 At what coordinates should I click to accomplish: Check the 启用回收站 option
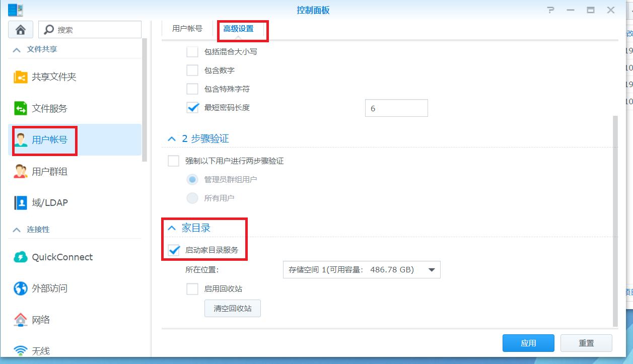(192, 288)
